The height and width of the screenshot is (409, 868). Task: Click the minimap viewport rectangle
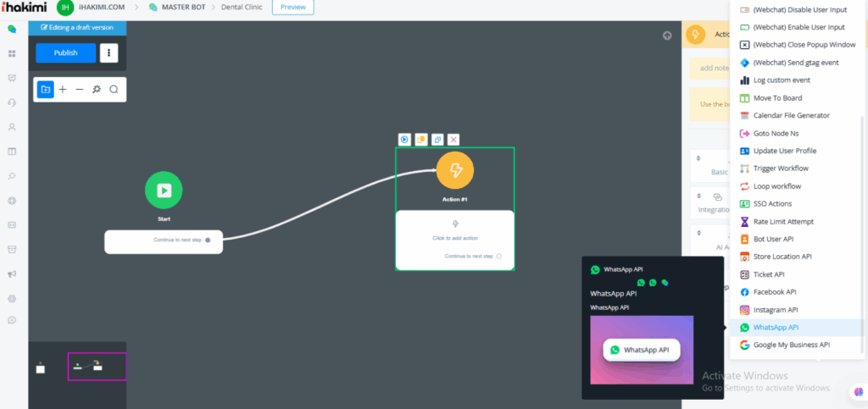point(97,367)
